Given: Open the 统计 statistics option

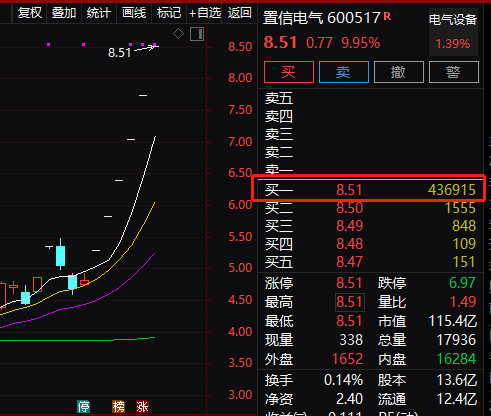Looking at the screenshot, I should (99, 13).
